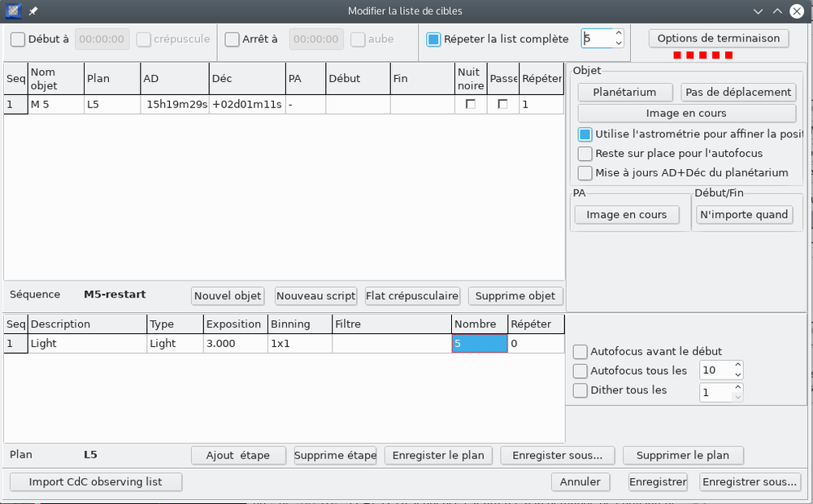Increase Dither tous les value
Screen dimensions: 813x504
pyautogui.click(x=738, y=387)
